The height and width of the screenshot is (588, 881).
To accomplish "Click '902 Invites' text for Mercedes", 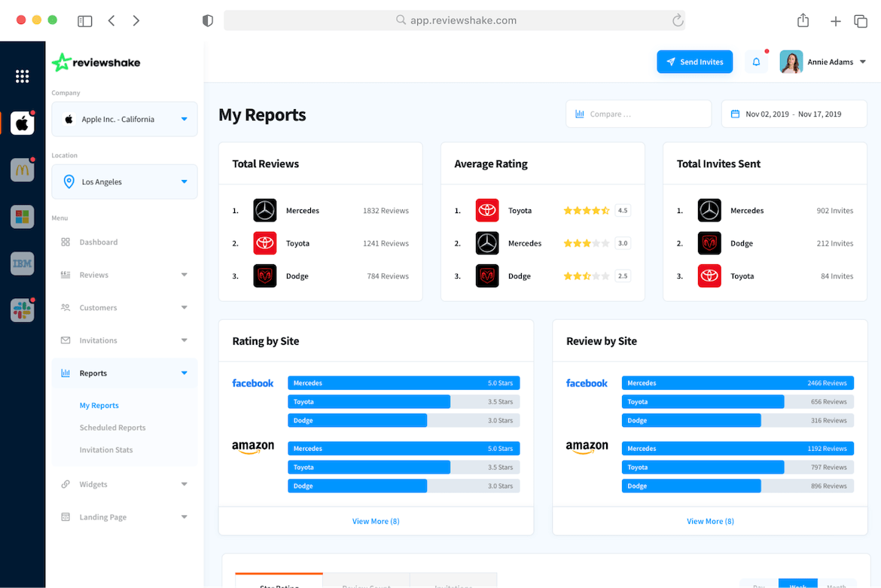I will coord(834,211).
